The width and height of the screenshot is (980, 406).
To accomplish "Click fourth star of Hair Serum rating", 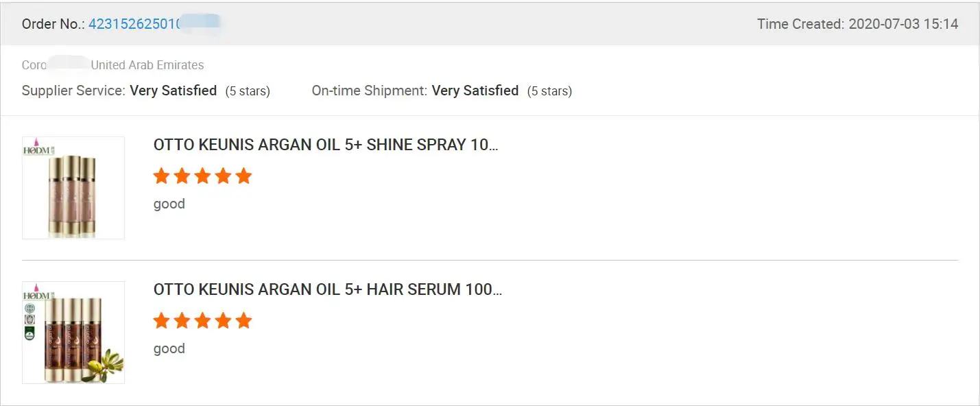I will click(223, 321).
